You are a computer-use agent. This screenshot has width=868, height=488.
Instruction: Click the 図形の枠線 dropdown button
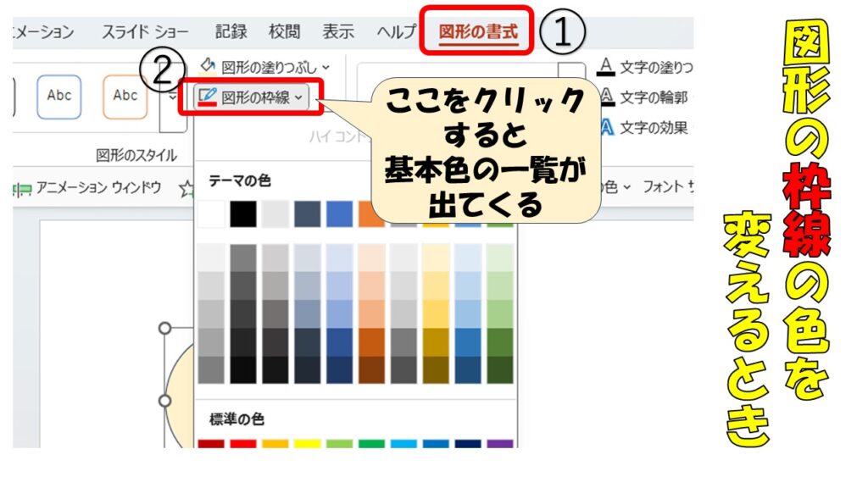(251, 97)
